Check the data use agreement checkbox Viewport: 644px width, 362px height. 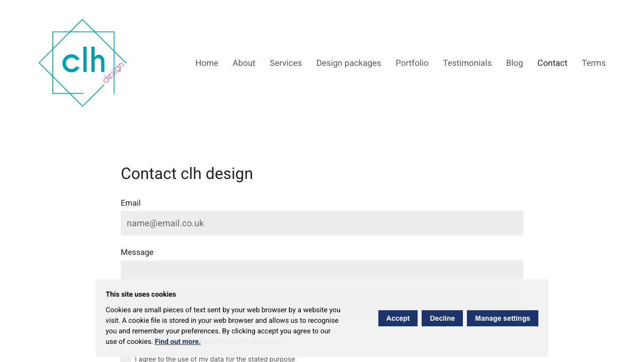pos(126,358)
